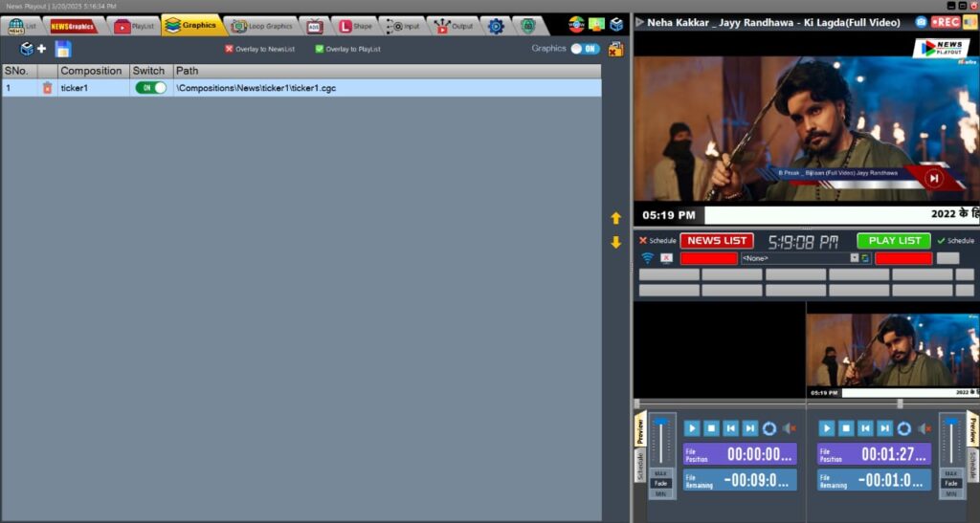Click the right player seek bar handle

[900, 403]
